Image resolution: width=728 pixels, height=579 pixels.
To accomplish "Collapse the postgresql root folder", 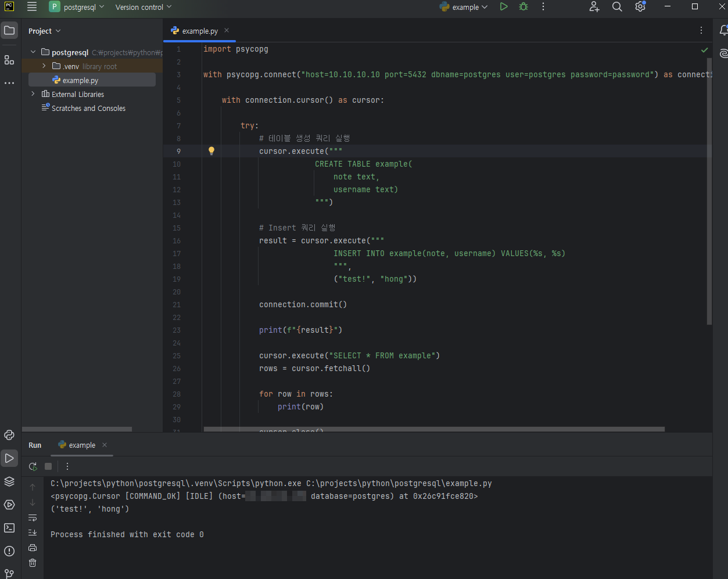I will point(33,52).
